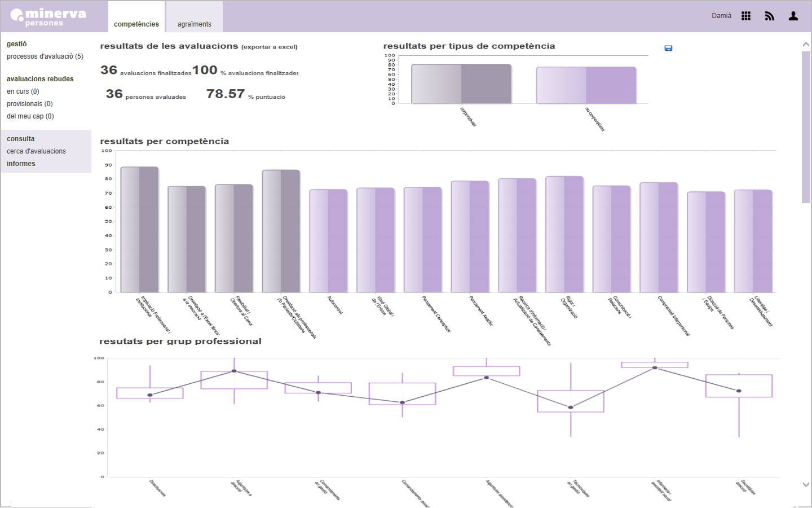Click the consulta sidebar heading
The width and height of the screenshot is (812, 508).
pos(21,139)
